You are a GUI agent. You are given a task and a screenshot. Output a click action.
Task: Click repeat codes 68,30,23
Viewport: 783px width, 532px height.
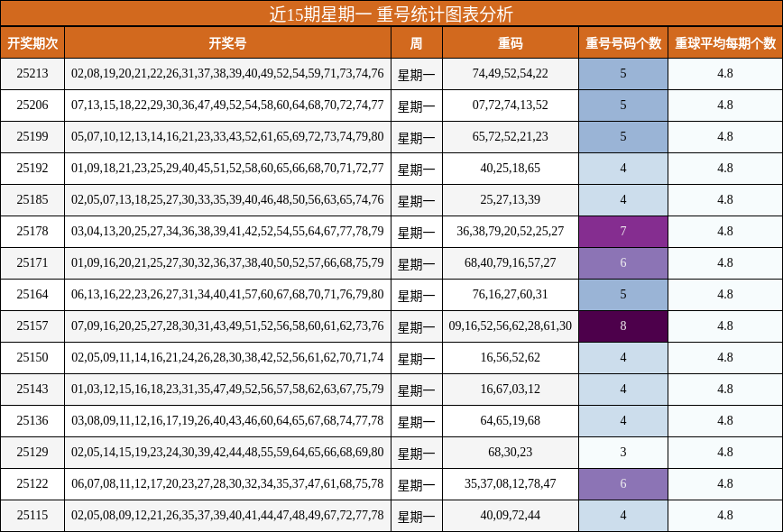pyautogui.click(x=511, y=452)
